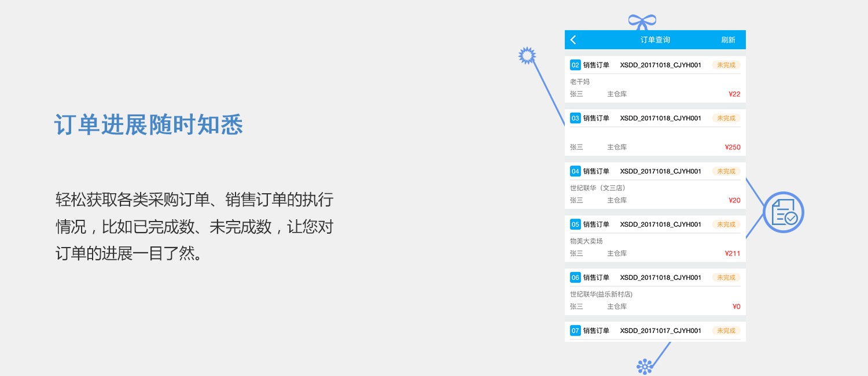The image size is (868, 376).
Task: Open the 世纪联华(益乐新村店) order entry
Action: tap(601, 294)
